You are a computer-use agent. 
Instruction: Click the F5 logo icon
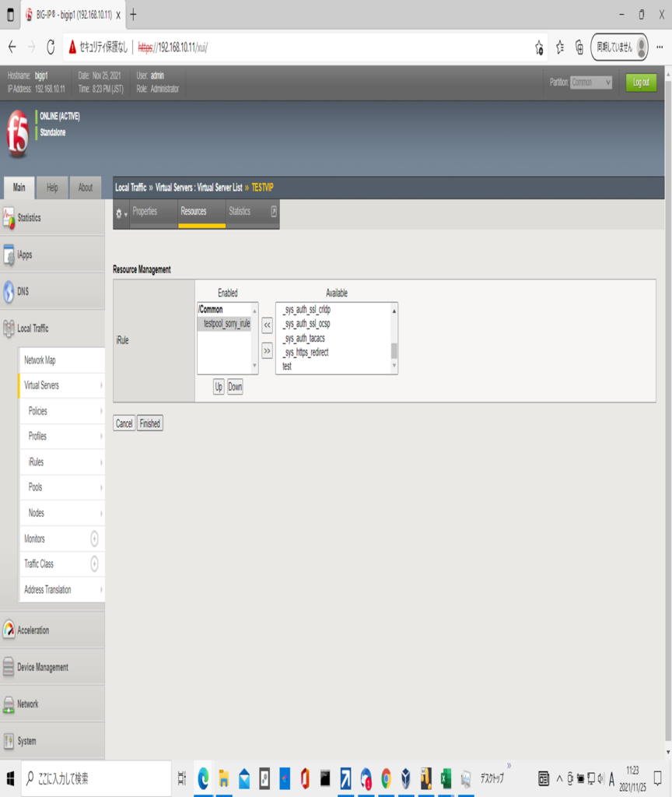[x=17, y=134]
